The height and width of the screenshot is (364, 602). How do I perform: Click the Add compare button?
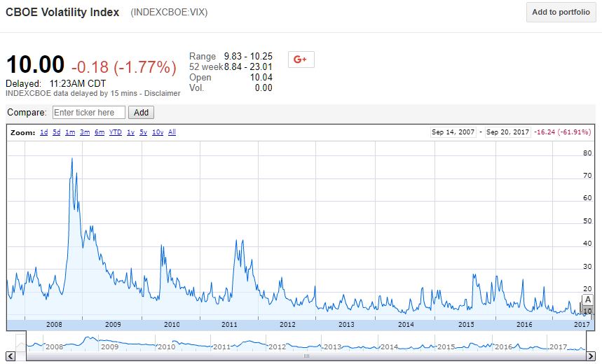[141, 113]
